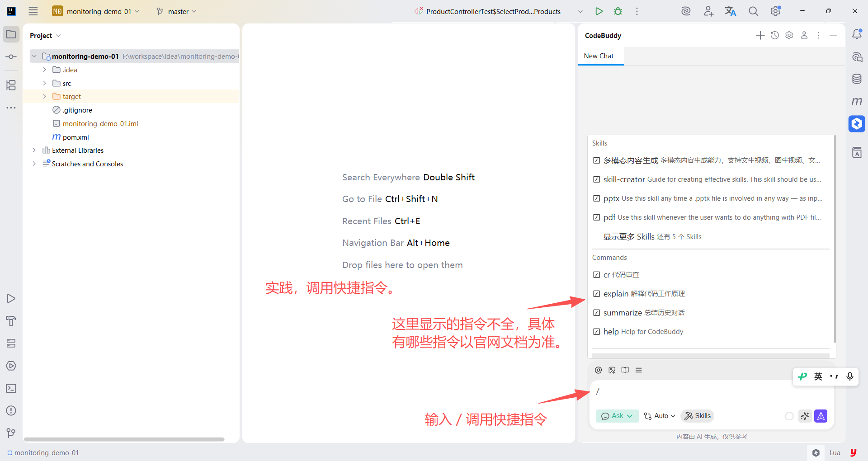Hide the CodeBuddy panel
868x461 pixels.
click(x=833, y=35)
